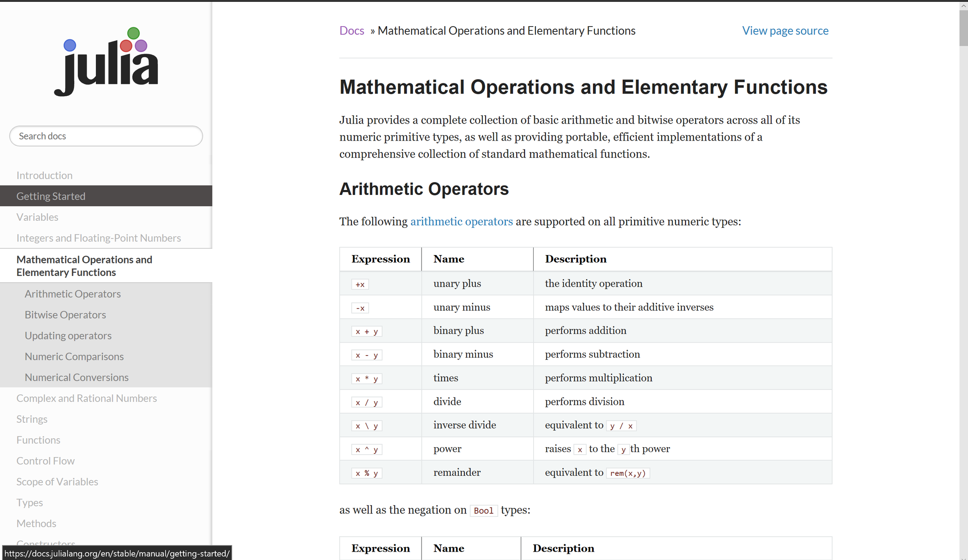Image resolution: width=968 pixels, height=560 pixels.
Task: Jump to Arithmetic Operators subsection in sidebar
Action: pos(73,294)
